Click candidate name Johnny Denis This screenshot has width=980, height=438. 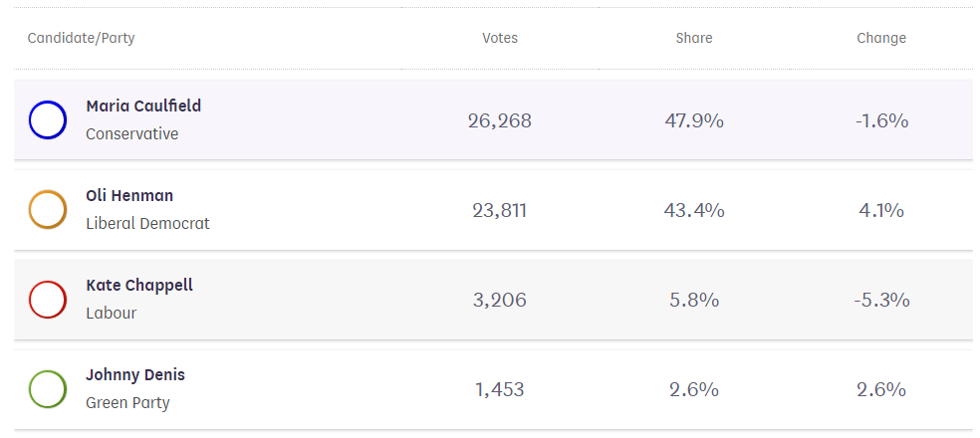[135, 375]
